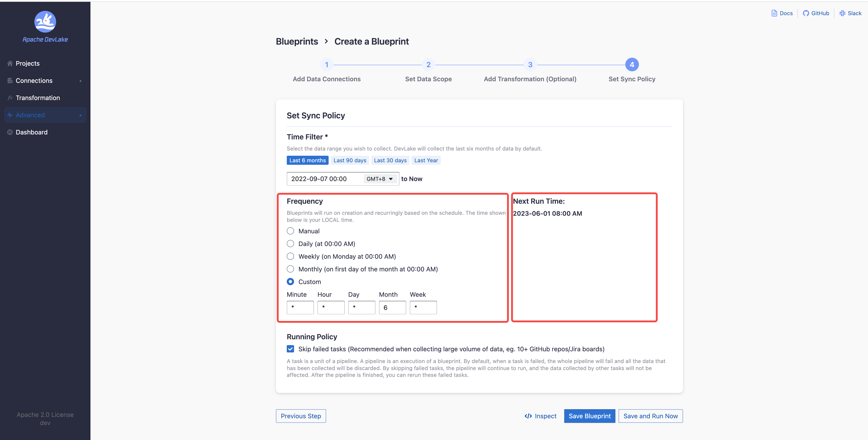Click the Transformation fx icon

click(x=10, y=98)
